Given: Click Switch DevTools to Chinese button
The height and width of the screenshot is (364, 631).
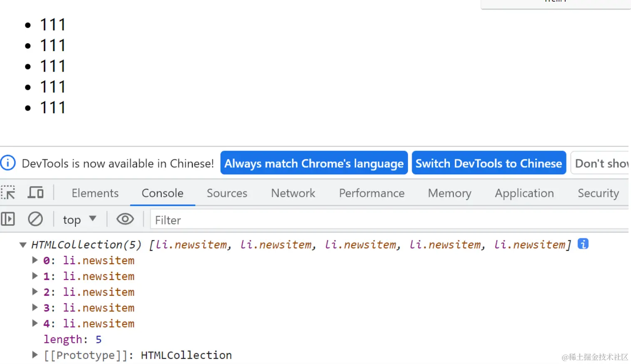Looking at the screenshot, I should tap(489, 163).
